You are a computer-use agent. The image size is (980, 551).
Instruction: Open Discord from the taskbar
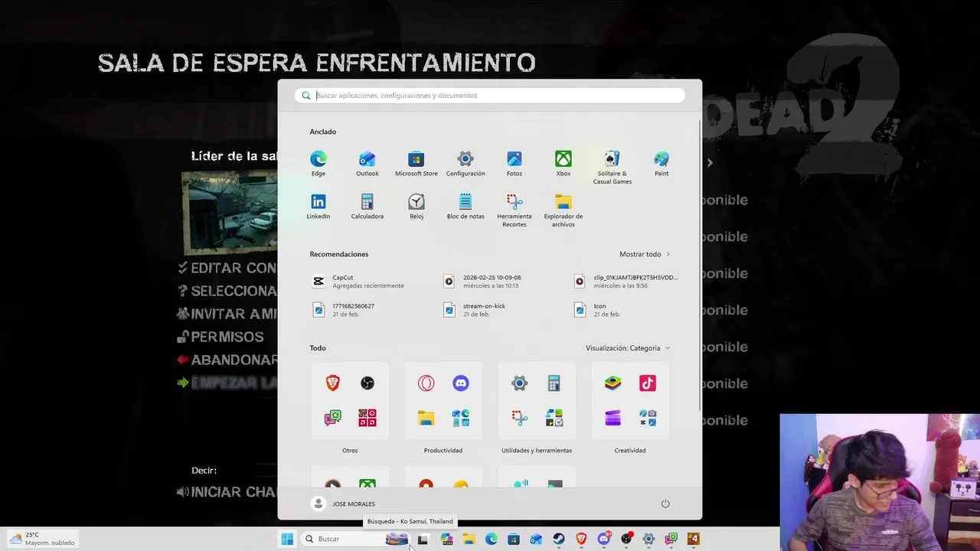(x=604, y=539)
